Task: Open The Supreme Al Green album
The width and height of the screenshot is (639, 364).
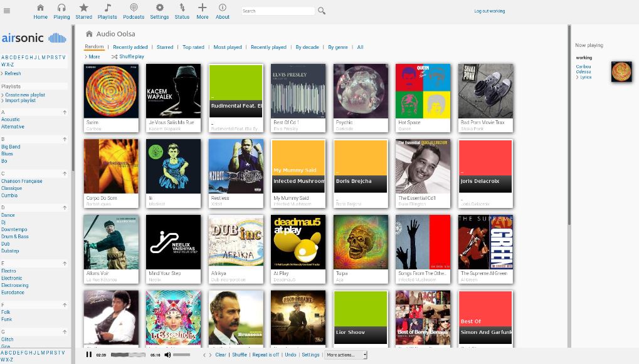Action: point(485,242)
